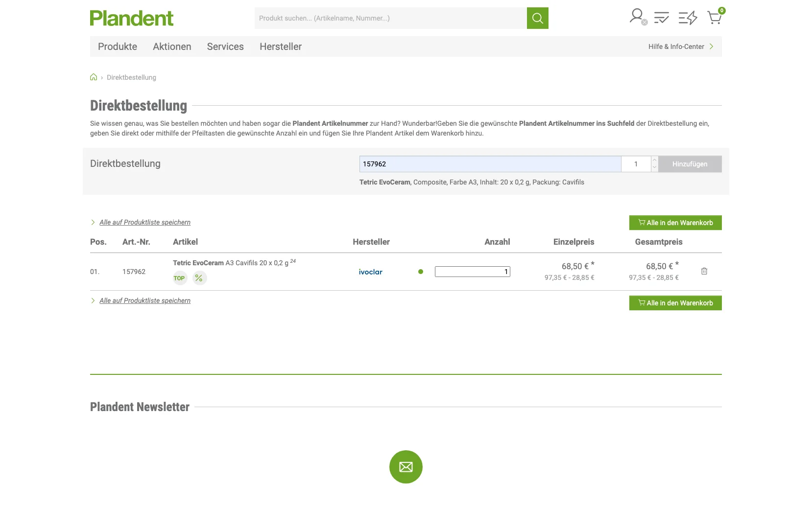Focus the article number field showing 157962
The image size is (812, 507).
point(490,164)
